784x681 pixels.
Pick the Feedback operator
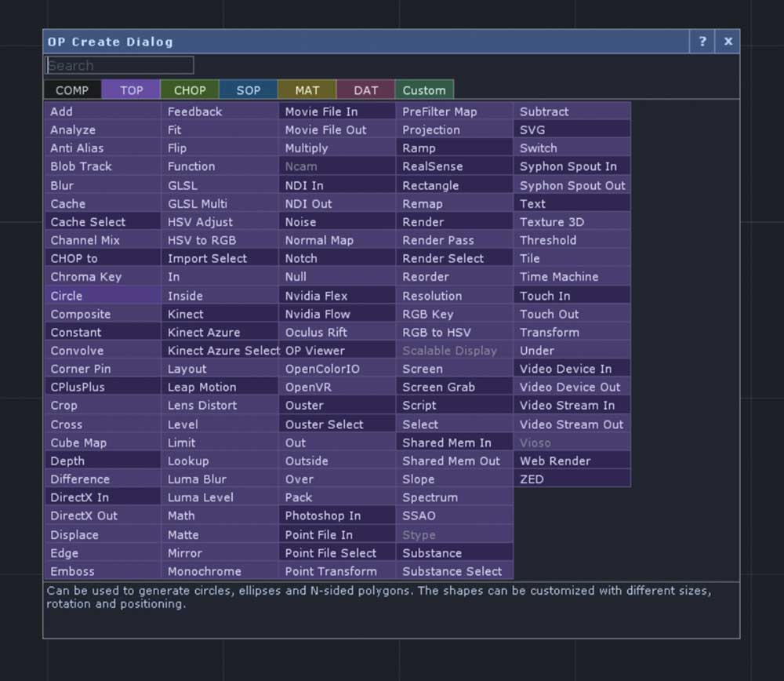tap(220, 111)
